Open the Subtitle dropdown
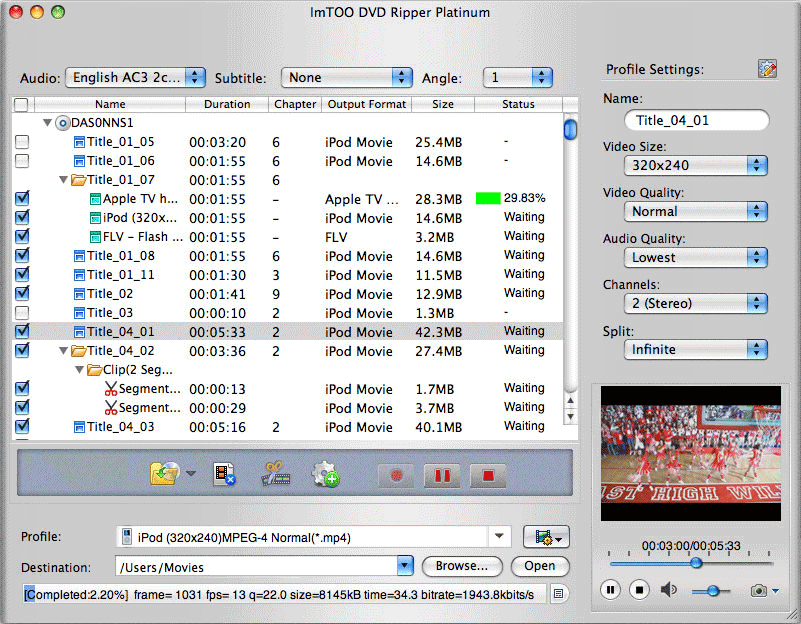 click(x=346, y=78)
